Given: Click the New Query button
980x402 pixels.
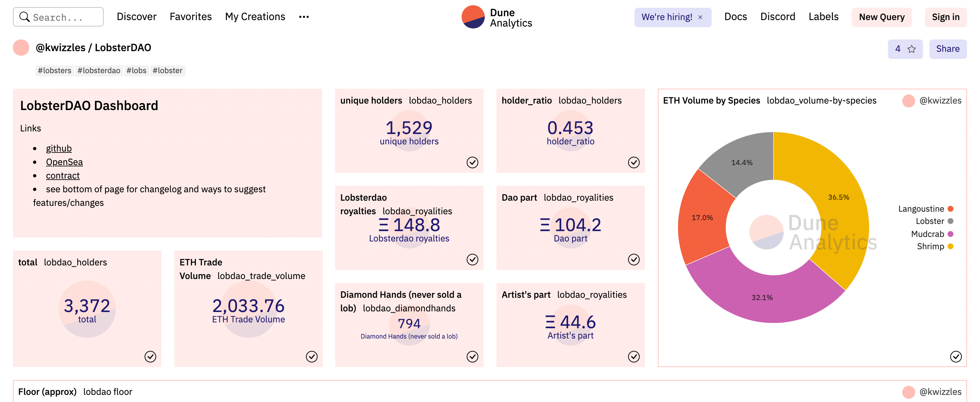Looking at the screenshot, I should coord(881,17).
